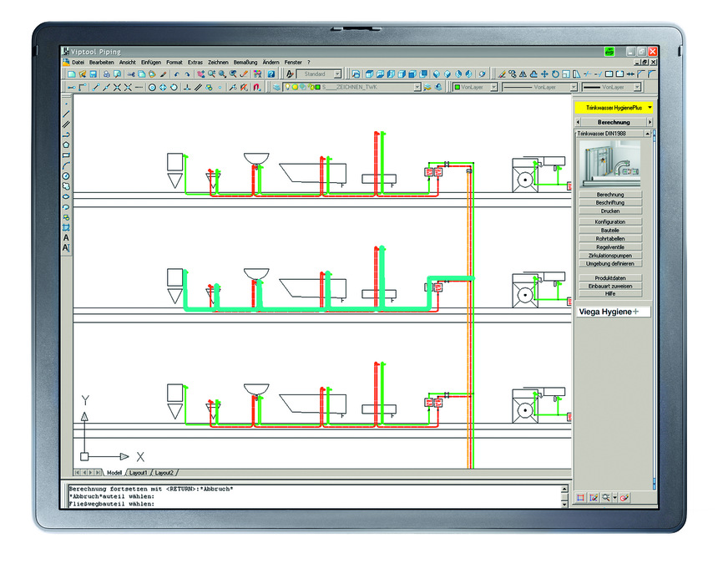Select the Line draw tool
The height and width of the screenshot is (569, 728).
[66, 114]
